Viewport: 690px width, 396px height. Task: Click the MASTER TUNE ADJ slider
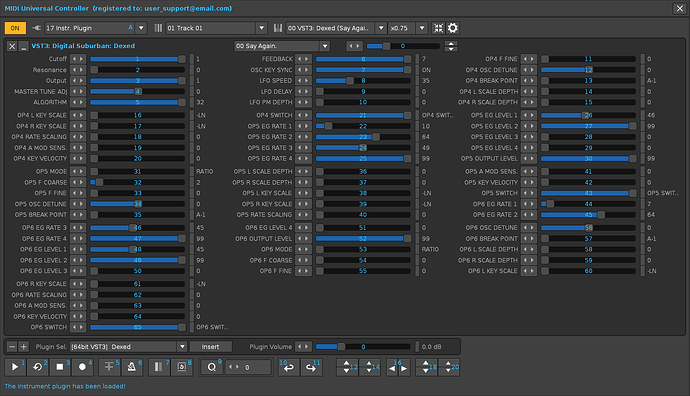[138, 92]
